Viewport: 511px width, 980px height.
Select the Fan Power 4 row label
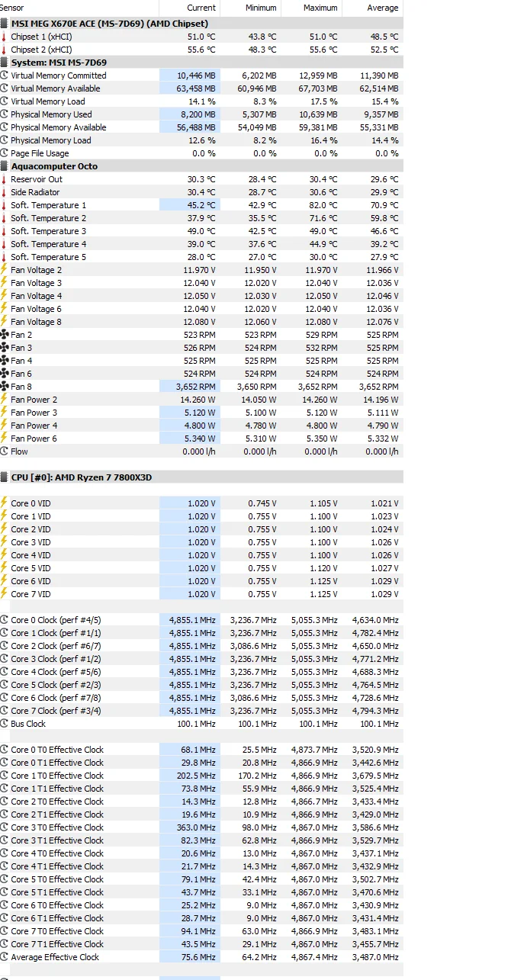pyautogui.click(x=34, y=426)
